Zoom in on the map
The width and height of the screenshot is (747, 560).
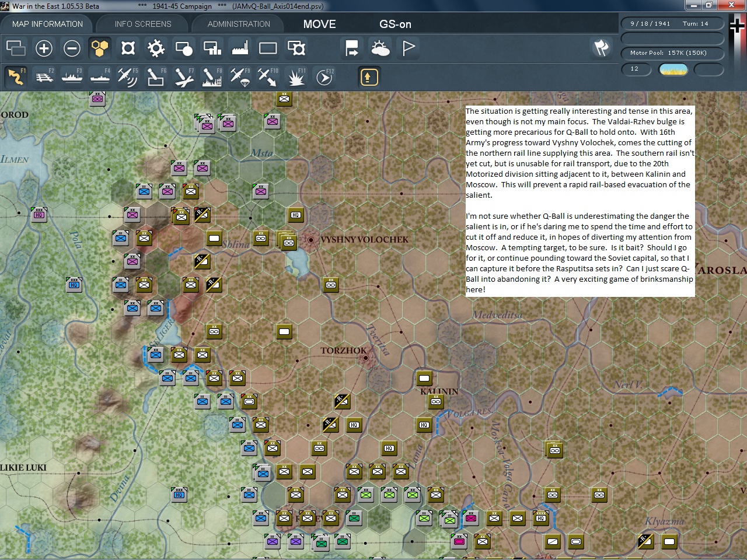tap(44, 48)
